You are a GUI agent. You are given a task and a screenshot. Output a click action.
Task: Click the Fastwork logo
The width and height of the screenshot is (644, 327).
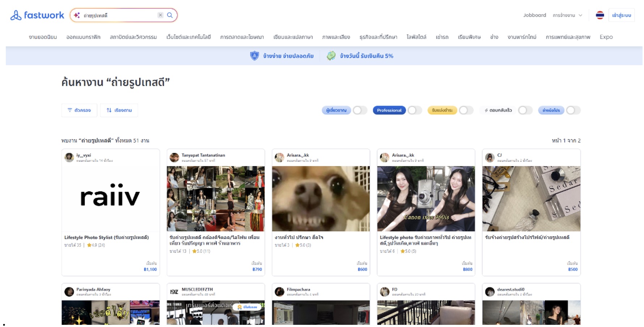tap(37, 15)
